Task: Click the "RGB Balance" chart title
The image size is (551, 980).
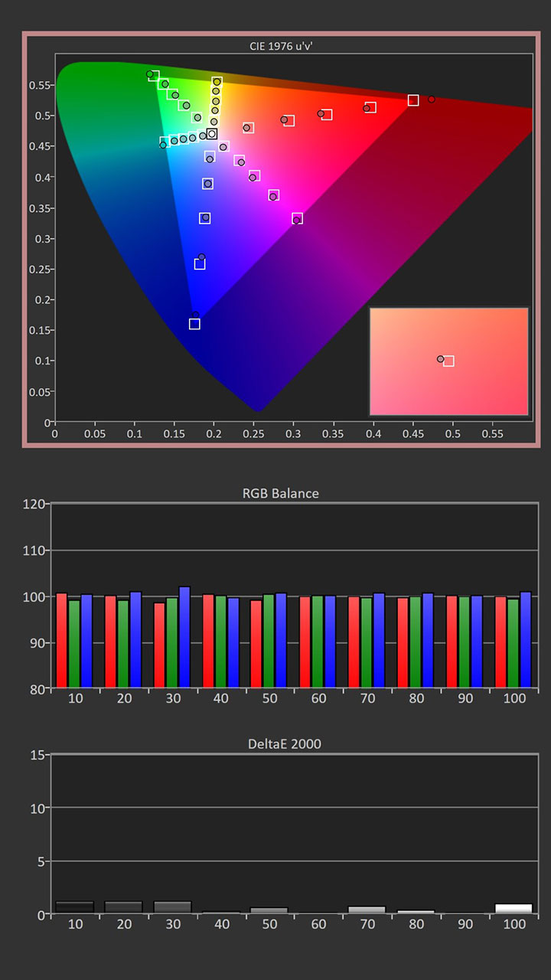Action: [x=280, y=493]
